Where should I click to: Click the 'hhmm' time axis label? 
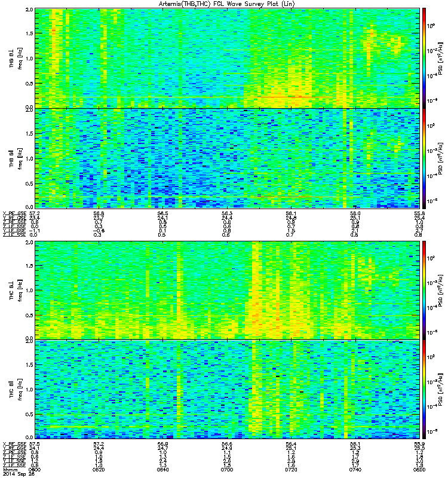click(x=9, y=470)
